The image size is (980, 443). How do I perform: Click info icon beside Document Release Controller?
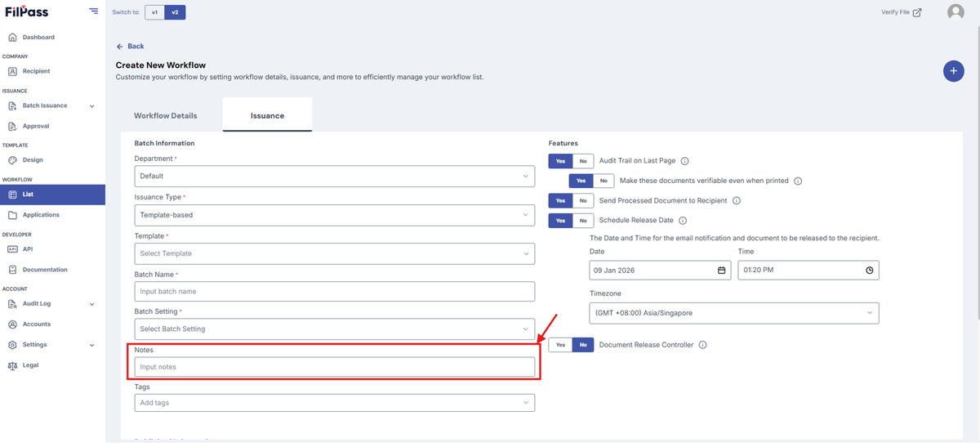click(x=702, y=345)
